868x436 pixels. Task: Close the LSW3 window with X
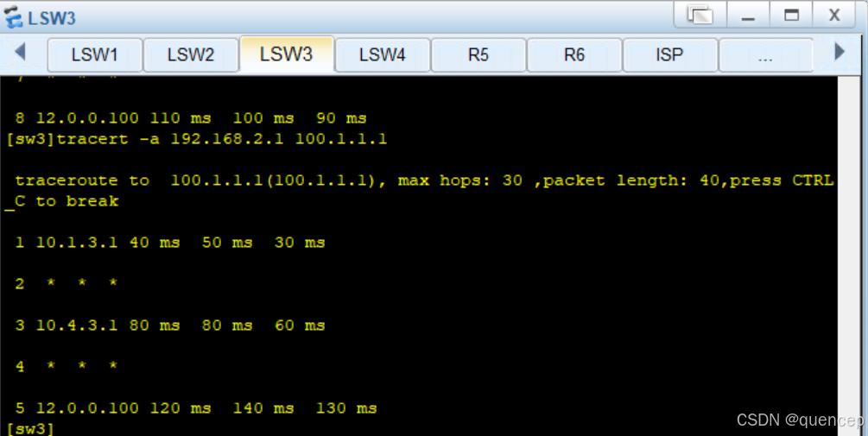[x=834, y=15]
